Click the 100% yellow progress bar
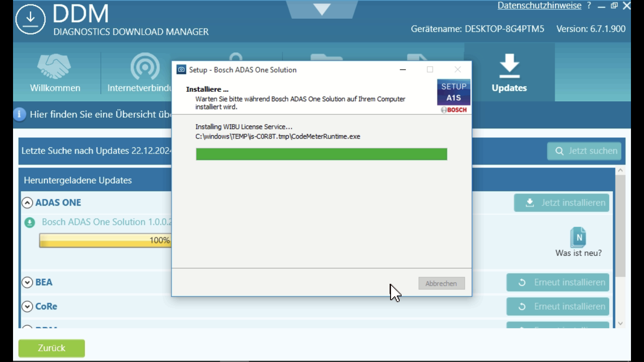Screen dimensions: 644x362 coord(105,240)
